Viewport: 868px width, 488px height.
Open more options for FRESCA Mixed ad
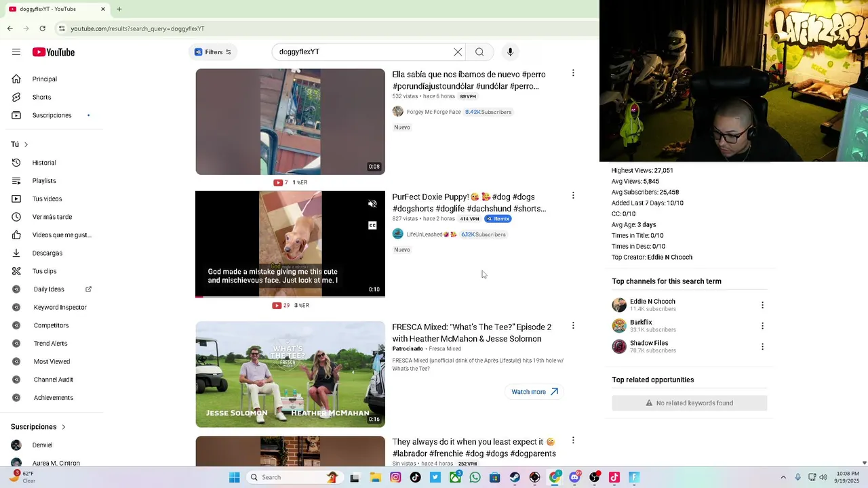[573, 325]
